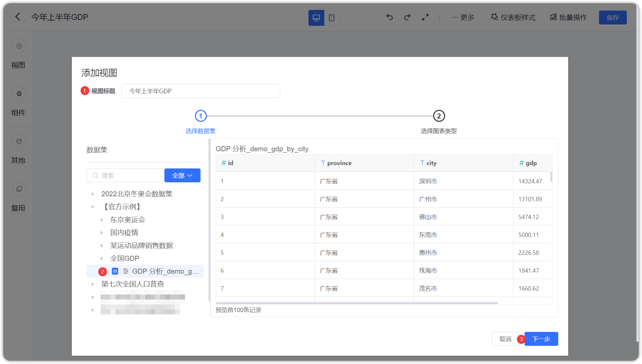
Task: Switch to mobile layout preview
Action: (x=332, y=18)
